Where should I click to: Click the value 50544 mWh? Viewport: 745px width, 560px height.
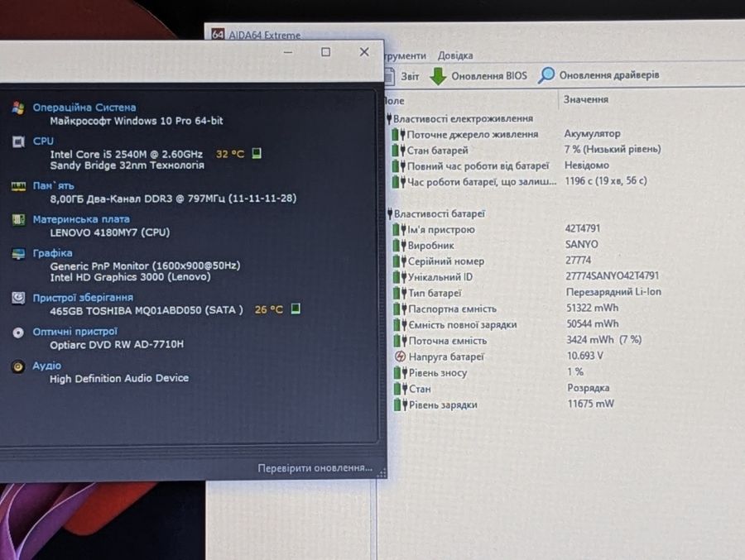point(593,324)
